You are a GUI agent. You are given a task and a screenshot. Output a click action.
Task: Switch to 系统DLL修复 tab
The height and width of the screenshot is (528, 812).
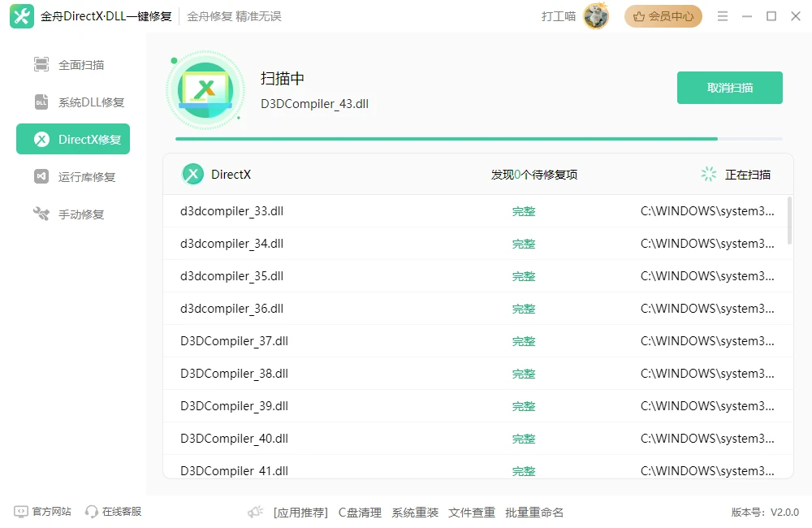(73, 102)
